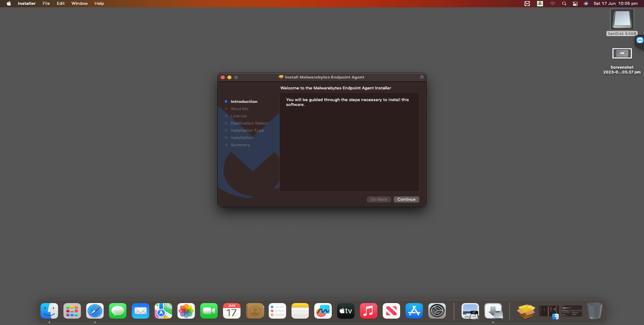Open Music from the Dock
The width and height of the screenshot is (644, 325).
[368, 310]
